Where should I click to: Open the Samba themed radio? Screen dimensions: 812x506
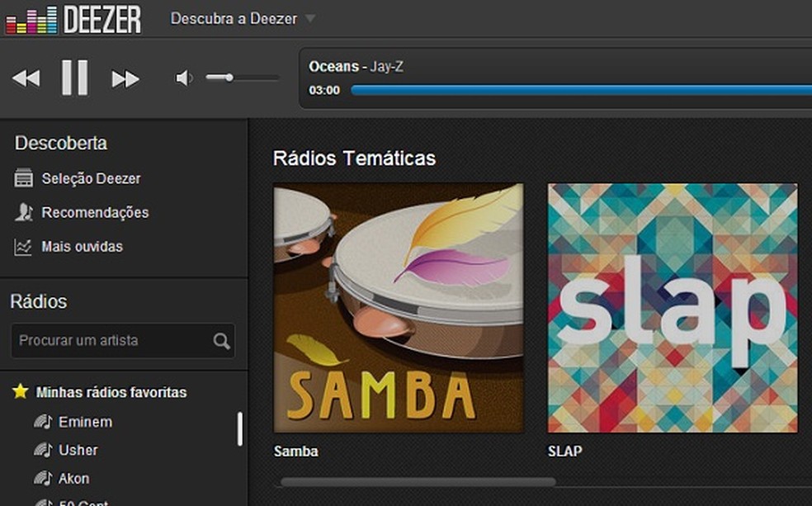[398, 305]
